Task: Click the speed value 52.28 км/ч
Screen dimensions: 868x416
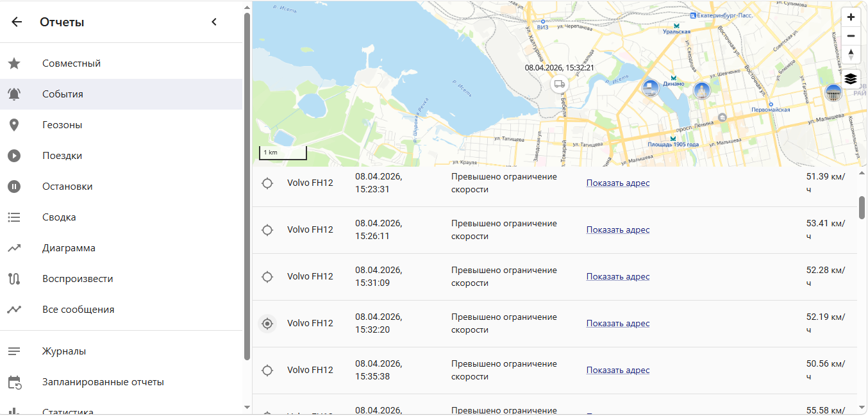Action: (826, 277)
